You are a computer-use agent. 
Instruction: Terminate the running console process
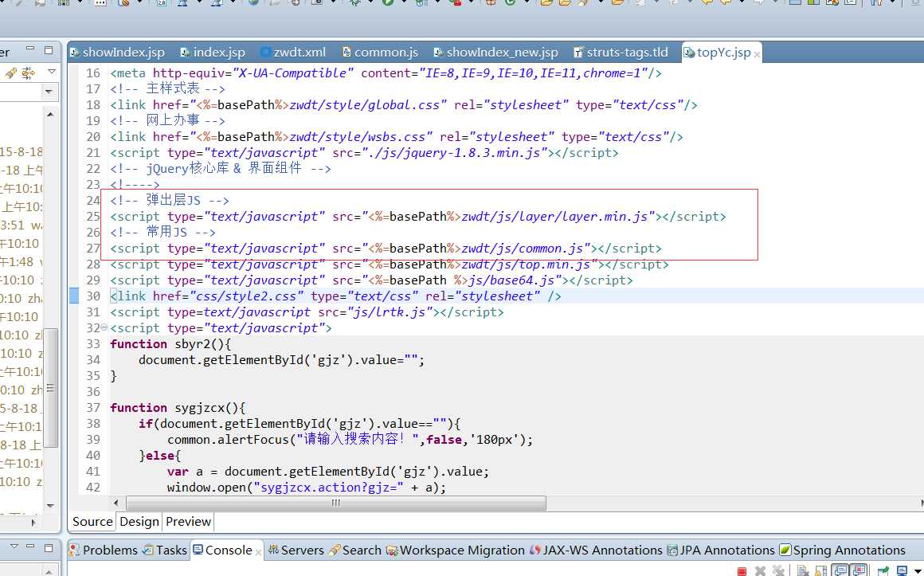742,571
